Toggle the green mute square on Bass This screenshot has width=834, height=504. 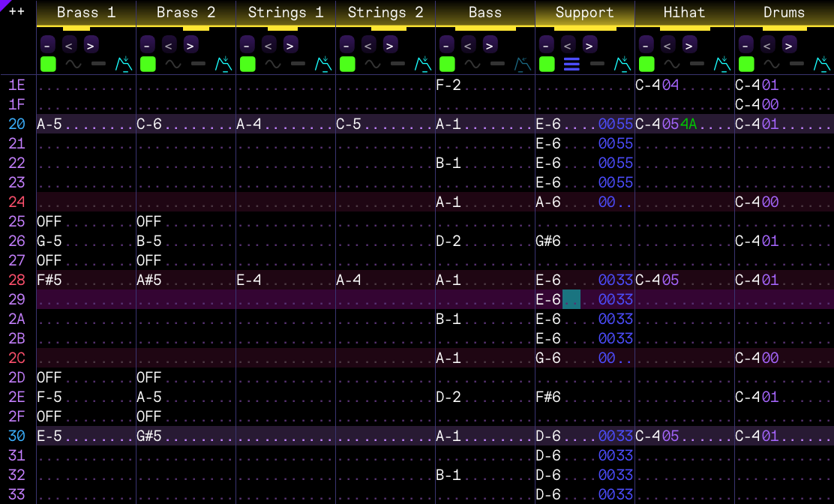click(447, 64)
